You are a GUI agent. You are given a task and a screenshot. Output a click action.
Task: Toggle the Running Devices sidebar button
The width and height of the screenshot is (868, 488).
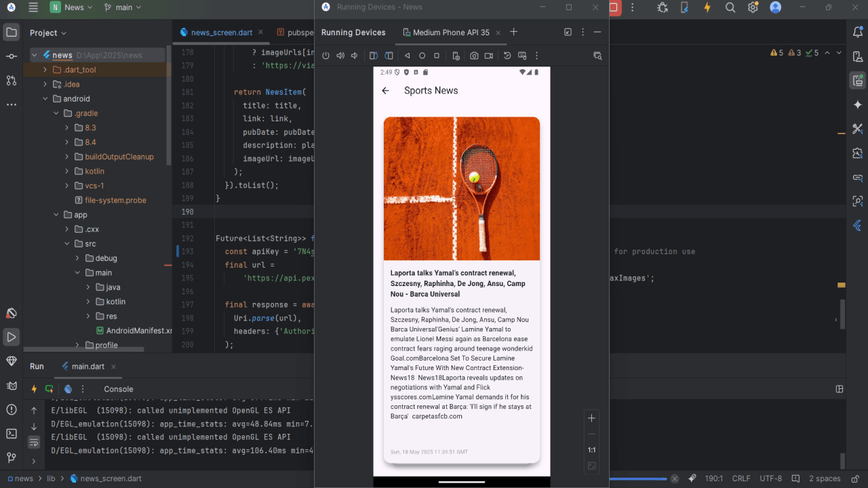pyautogui.click(x=858, y=81)
